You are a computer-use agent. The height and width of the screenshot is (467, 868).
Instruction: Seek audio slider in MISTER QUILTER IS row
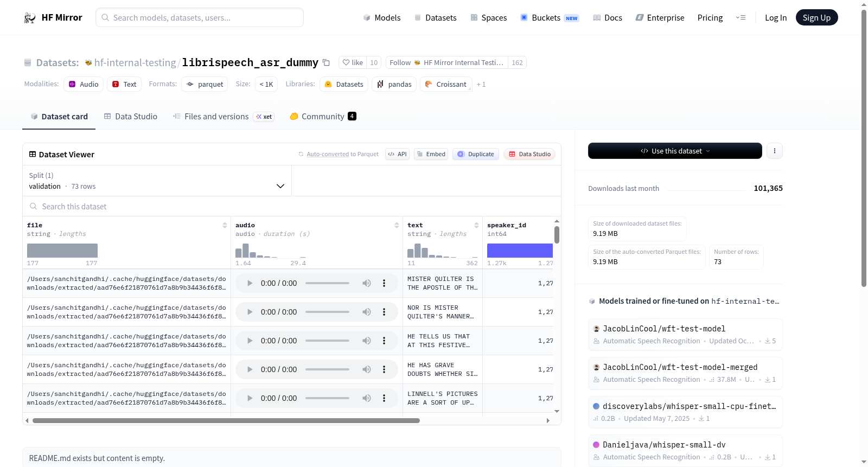click(x=327, y=283)
